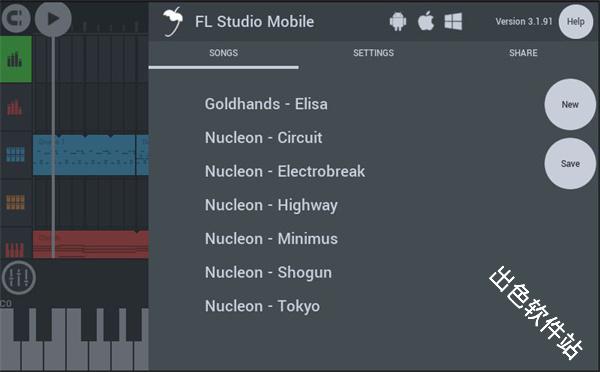The width and height of the screenshot is (600, 372).
Task: Select the orange step grid track icon
Action: pos(15,202)
